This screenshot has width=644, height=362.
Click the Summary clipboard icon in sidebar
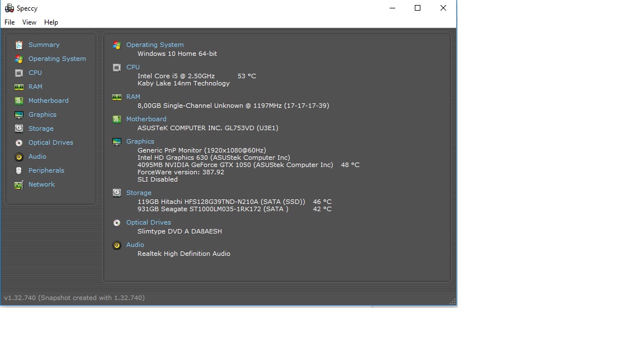click(19, 45)
